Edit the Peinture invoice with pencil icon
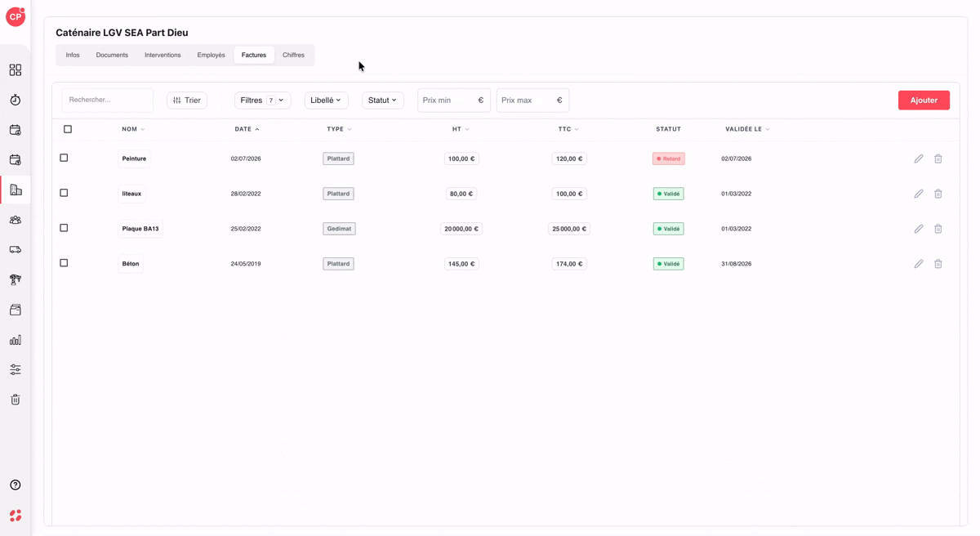Screen dimensions: 980x536 point(919,159)
